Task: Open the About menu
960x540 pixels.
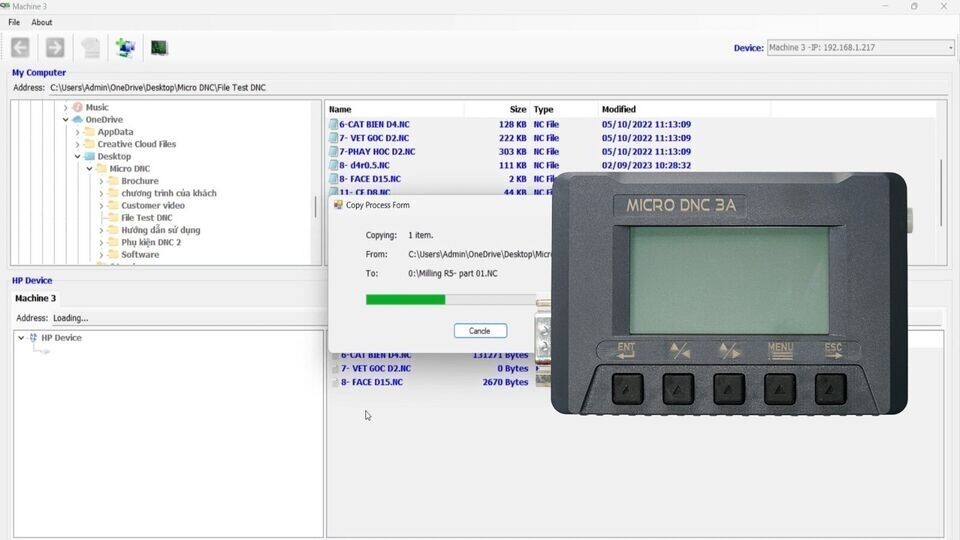Action: pyautogui.click(x=42, y=22)
